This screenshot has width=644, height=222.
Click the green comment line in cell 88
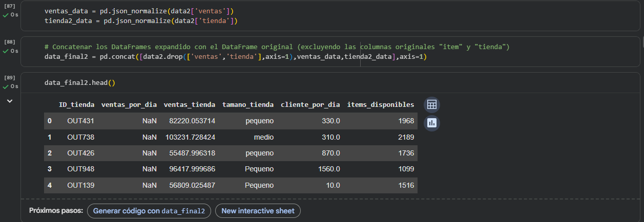click(x=277, y=47)
